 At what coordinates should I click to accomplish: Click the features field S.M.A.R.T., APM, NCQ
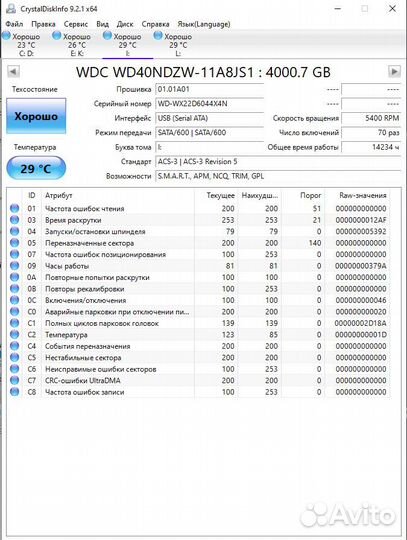(278, 176)
